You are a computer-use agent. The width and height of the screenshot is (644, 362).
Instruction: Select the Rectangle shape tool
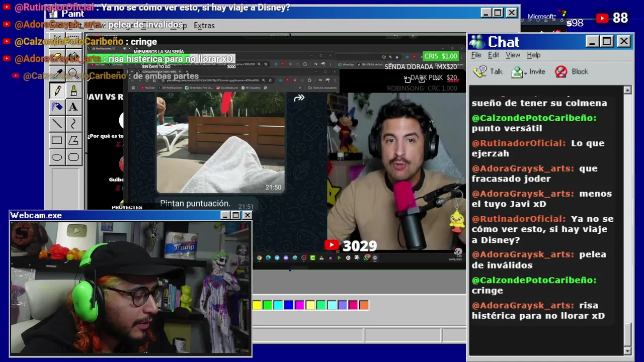click(57, 140)
